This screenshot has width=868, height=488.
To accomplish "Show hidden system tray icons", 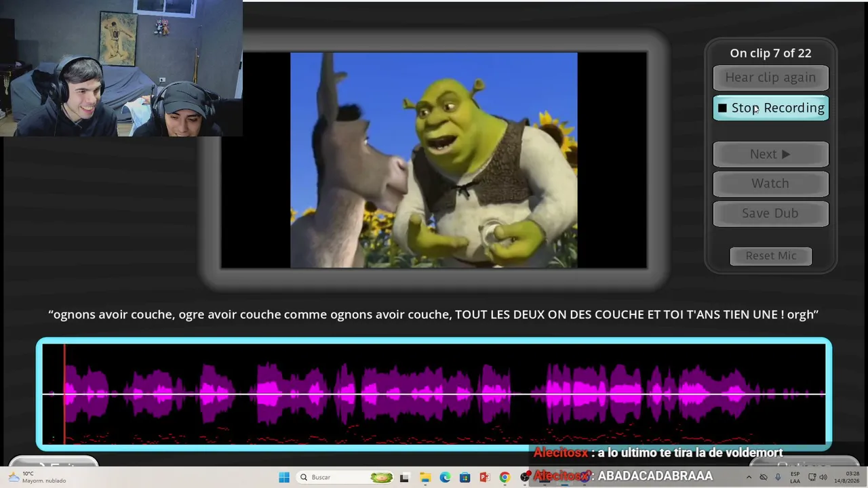I will click(x=749, y=477).
